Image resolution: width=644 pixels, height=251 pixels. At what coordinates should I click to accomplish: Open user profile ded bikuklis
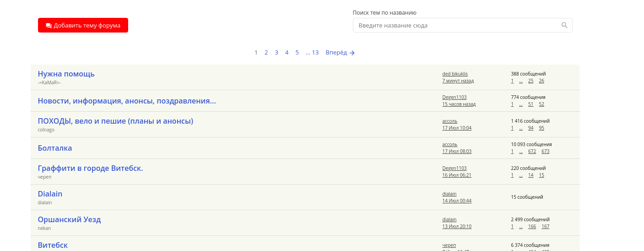click(x=455, y=74)
